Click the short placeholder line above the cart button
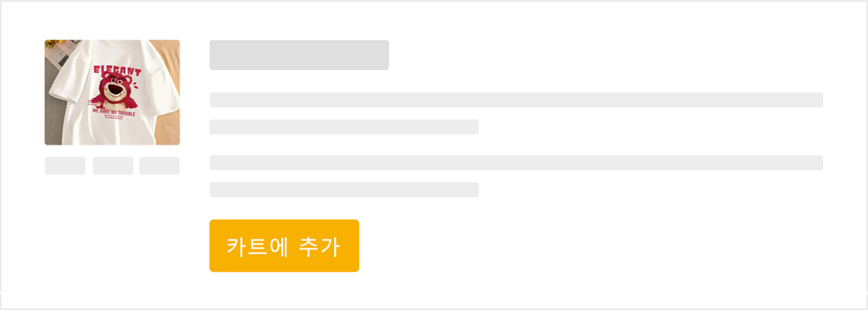This screenshot has width=868, height=310. click(343, 189)
